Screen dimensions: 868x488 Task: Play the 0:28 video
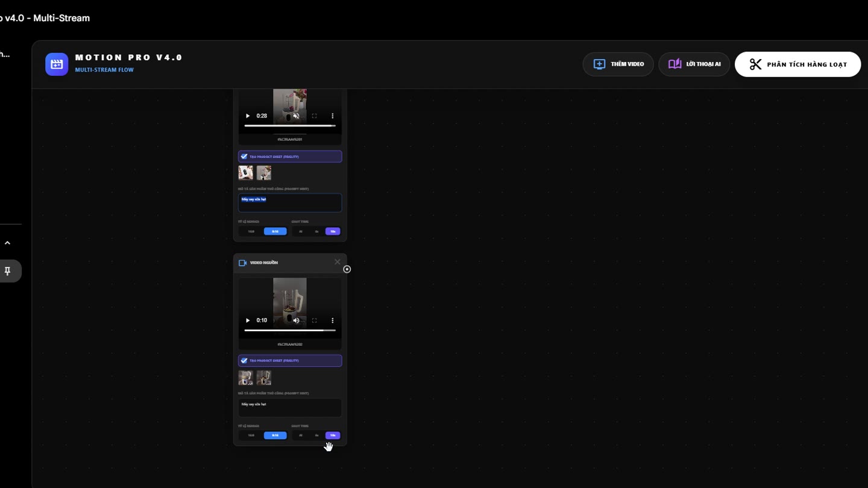click(x=247, y=116)
